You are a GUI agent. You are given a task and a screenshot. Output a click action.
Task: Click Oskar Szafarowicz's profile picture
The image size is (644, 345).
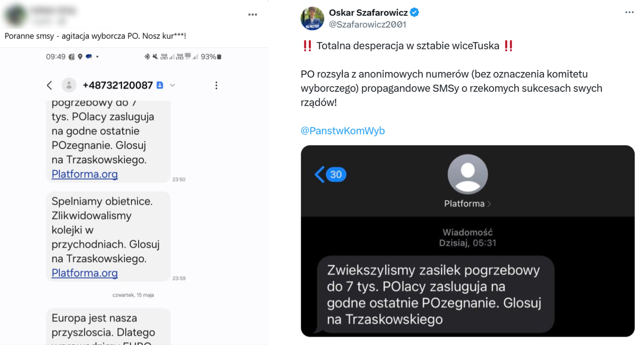tap(312, 18)
